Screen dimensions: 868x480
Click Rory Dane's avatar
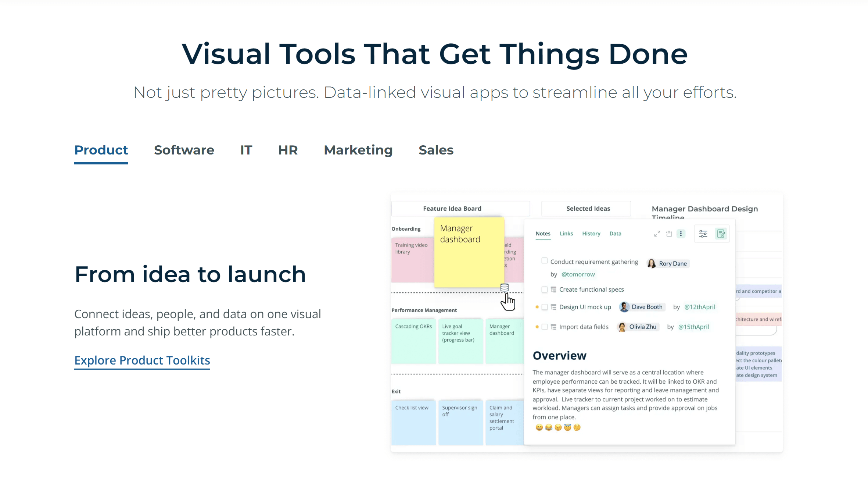pos(652,263)
